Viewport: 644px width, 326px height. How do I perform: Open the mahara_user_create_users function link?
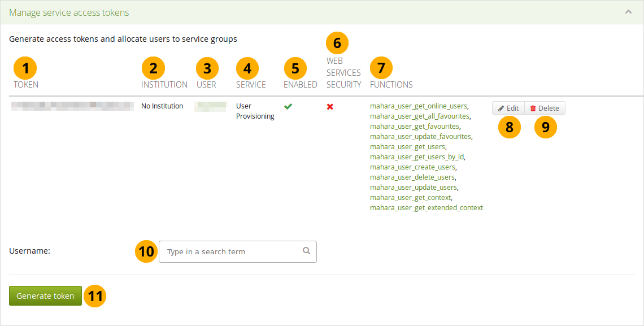[412, 167]
